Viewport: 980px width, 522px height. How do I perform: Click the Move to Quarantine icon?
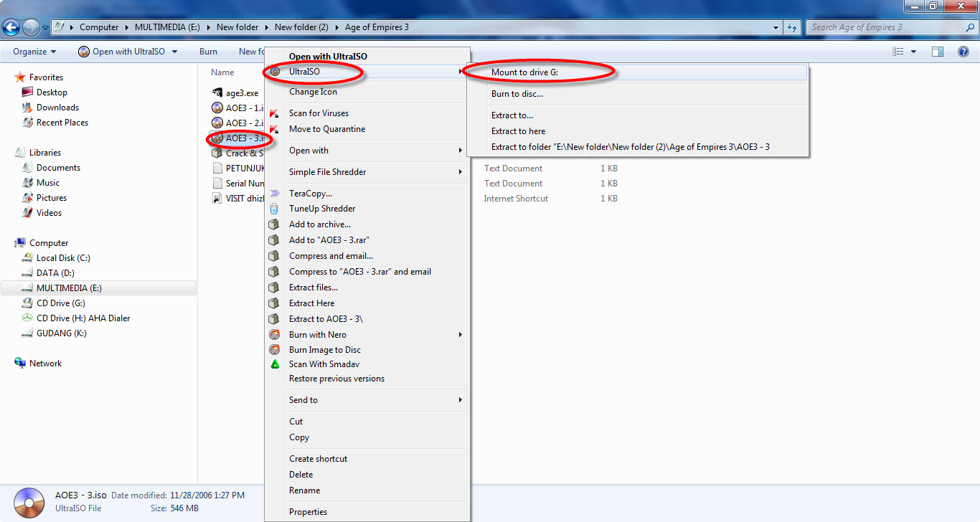(273, 129)
